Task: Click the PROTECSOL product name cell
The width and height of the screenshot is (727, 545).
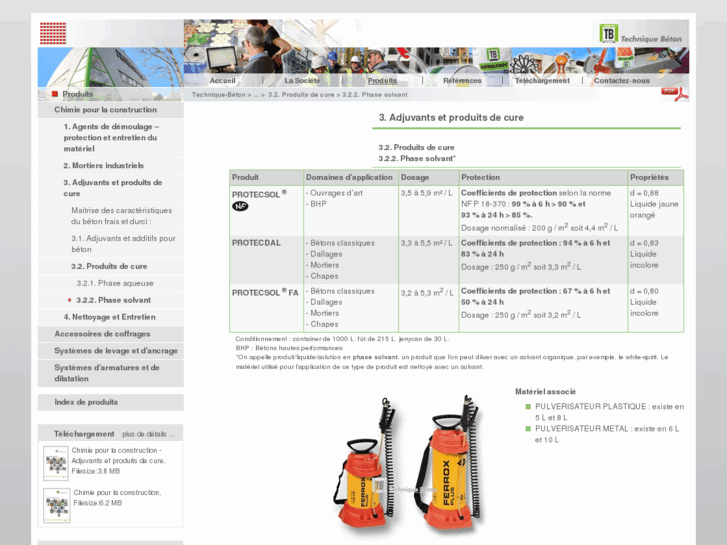Action: tap(267, 211)
